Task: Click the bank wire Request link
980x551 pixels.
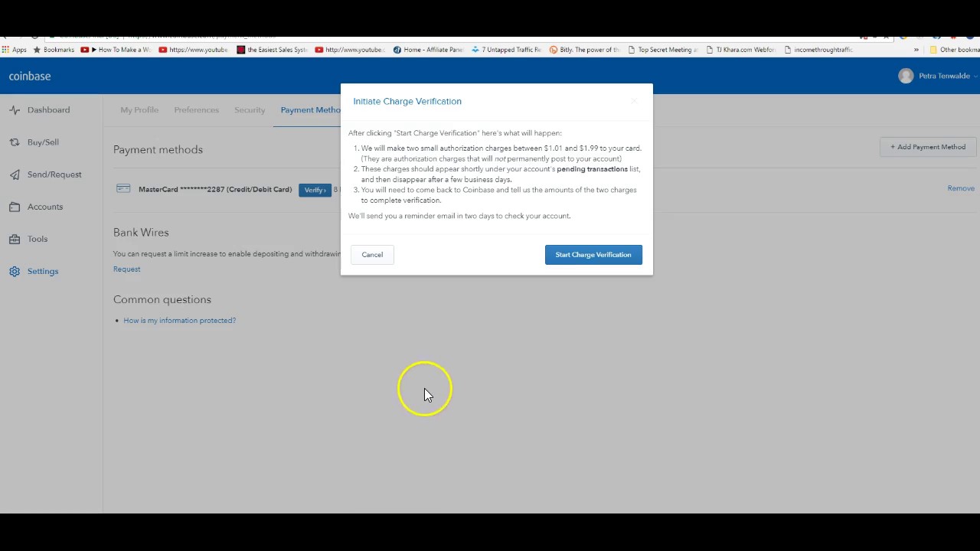Action: (127, 269)
